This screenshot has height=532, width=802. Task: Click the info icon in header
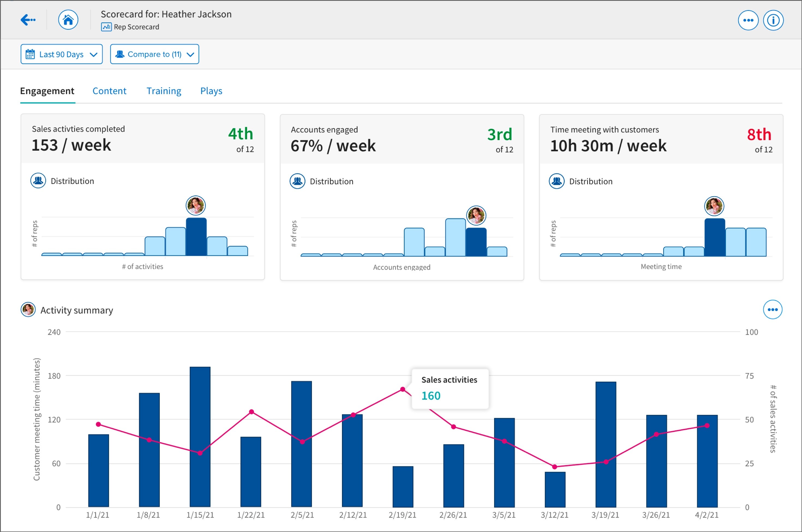pyautogui.click(x=773, y=20)
